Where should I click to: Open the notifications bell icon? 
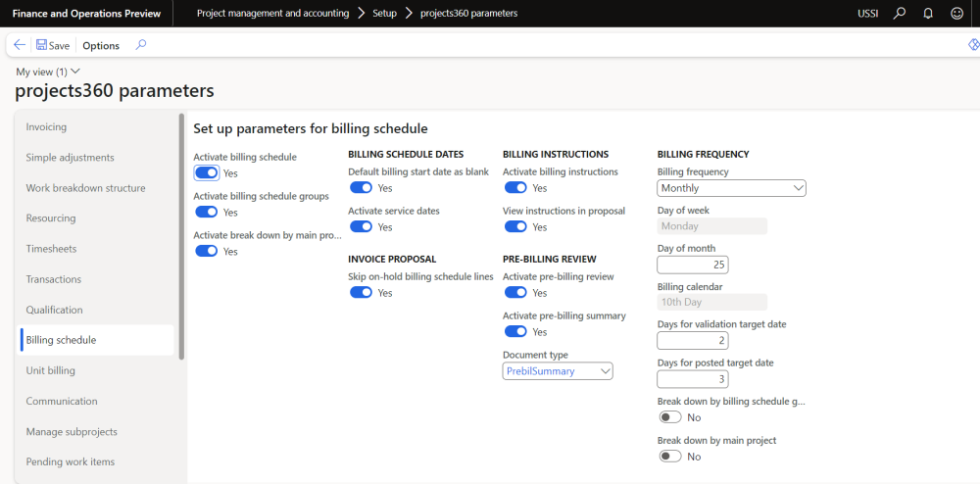pyautogui.click(x=928, y=14)
